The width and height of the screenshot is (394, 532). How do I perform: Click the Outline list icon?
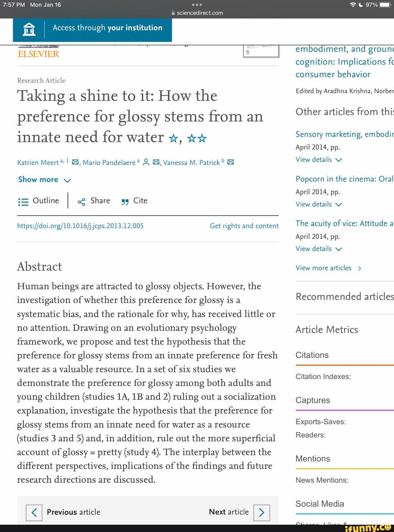[x=23, y=202]
